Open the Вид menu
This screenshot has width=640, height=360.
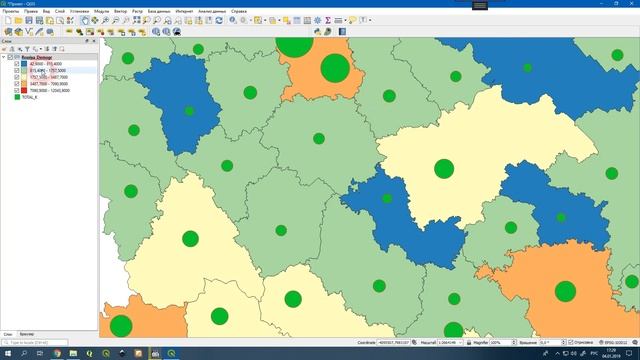[x=47, y=11]
